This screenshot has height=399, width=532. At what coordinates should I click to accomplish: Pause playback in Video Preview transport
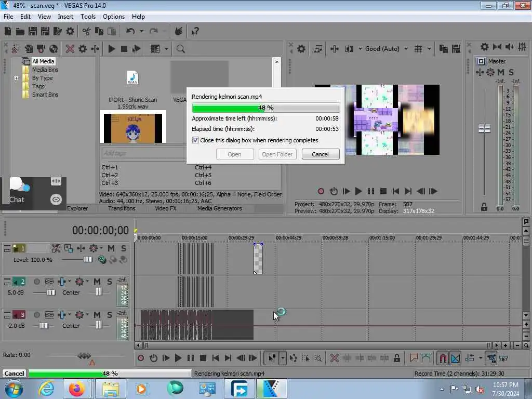(x=371, y=191)
